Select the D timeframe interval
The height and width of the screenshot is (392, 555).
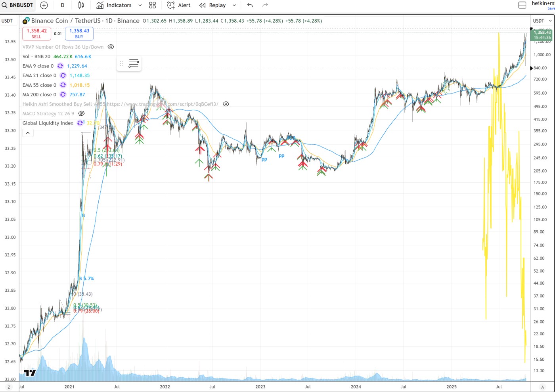pyautogui.click(x=63, y=5)
